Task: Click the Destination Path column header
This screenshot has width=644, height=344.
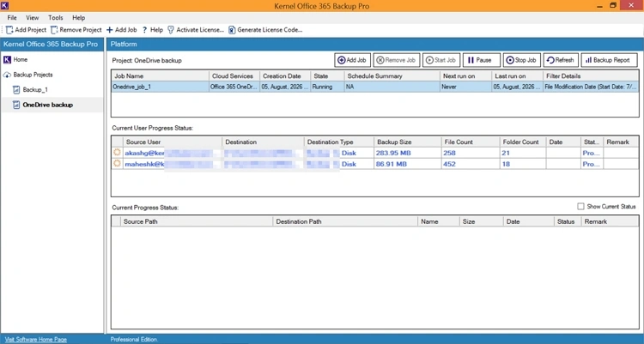Action: point(345,221)
